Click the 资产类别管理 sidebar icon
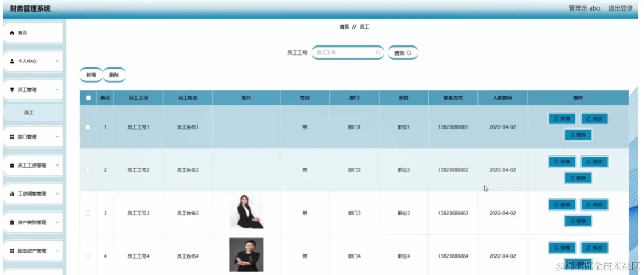Image resolution: width=644 pixels, height=275 pixels. [12, 223]
